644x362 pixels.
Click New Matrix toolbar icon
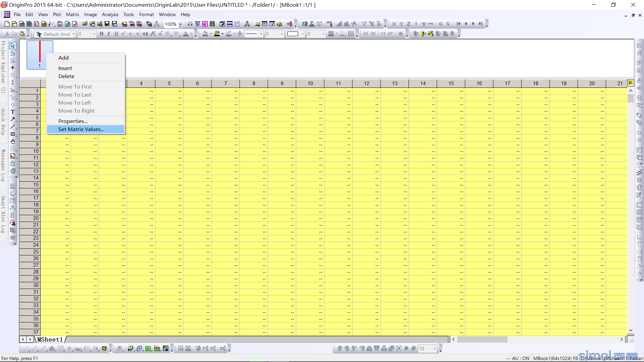click(x=44, y=24)
